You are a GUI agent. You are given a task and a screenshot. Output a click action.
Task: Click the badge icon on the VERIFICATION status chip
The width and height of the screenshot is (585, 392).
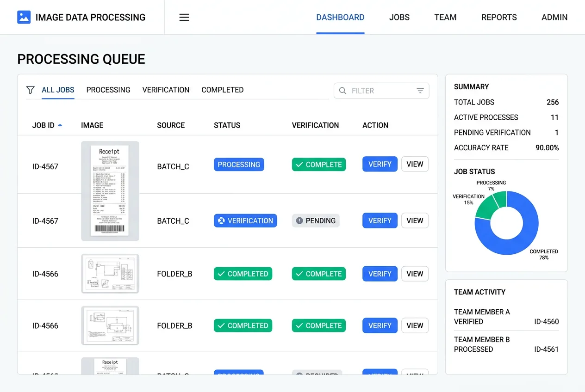(221, 220)
